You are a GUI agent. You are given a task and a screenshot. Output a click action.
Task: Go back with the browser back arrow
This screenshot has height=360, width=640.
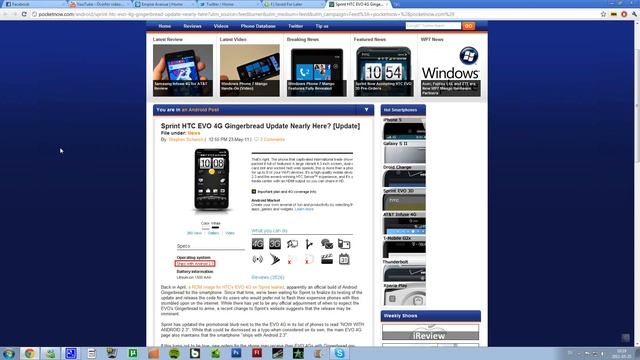click(x=5, y=14)
